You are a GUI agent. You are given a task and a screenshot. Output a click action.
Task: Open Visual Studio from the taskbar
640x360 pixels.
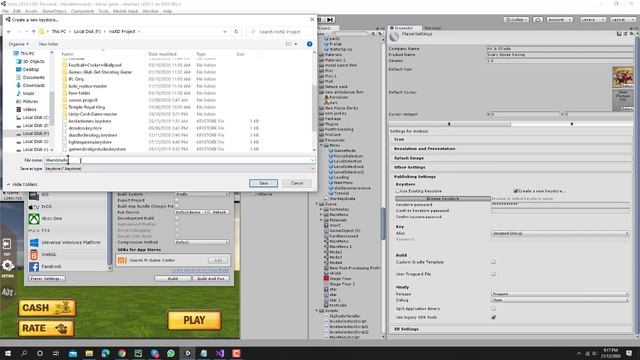click(x=220, y=353)
